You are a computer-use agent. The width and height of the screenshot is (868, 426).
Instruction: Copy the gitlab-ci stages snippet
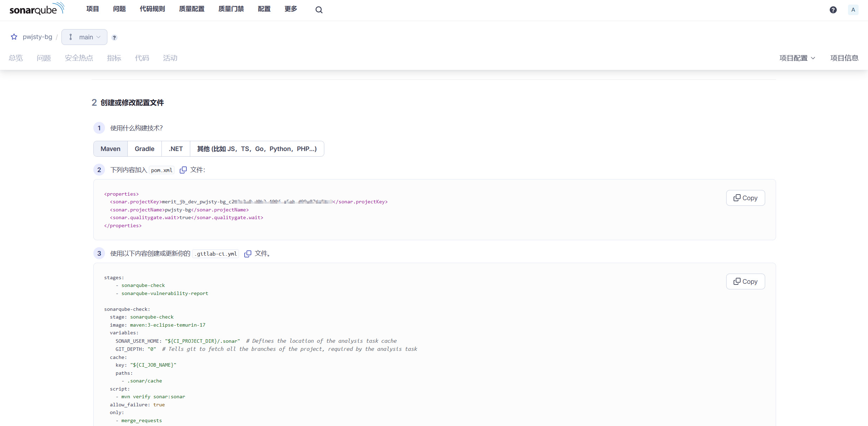point(745,282)
